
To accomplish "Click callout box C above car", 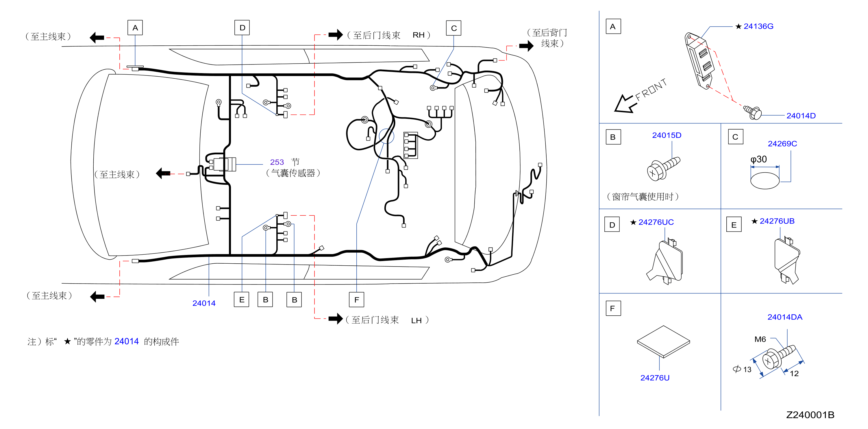I will 454,28.
